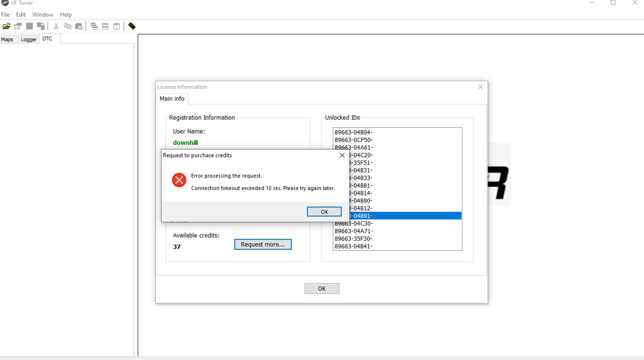Screen dimensions: 644x360
Task: Select the Main info tab
Action: tap(172, 99)
